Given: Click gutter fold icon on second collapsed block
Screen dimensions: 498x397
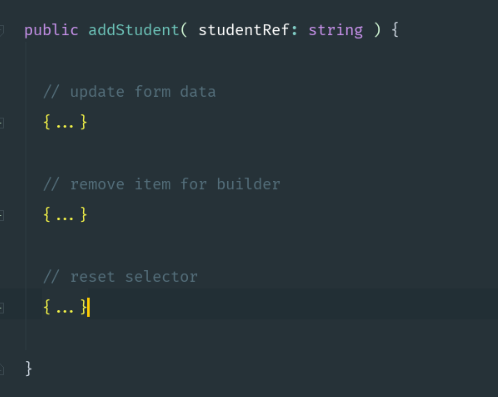Looking at the screenshot, I should (2, 215).
